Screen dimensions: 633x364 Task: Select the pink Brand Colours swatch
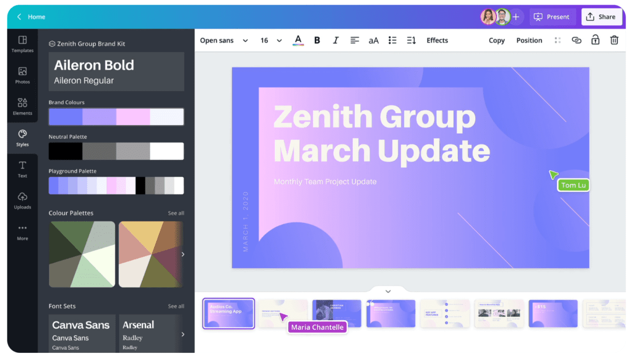[x=133, y=117]
